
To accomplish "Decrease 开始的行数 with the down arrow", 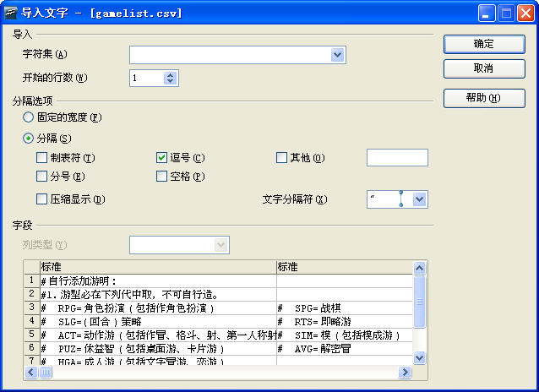I will tap(170, 81).
